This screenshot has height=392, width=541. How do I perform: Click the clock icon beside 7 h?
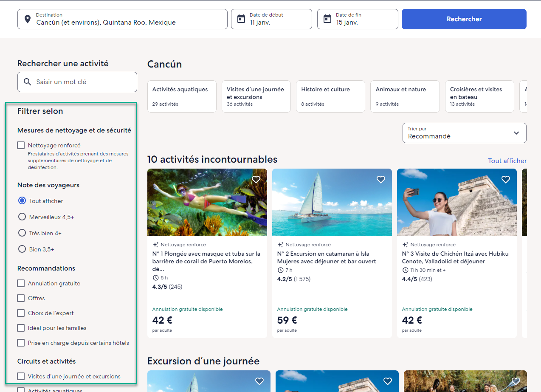coord(280,270)
